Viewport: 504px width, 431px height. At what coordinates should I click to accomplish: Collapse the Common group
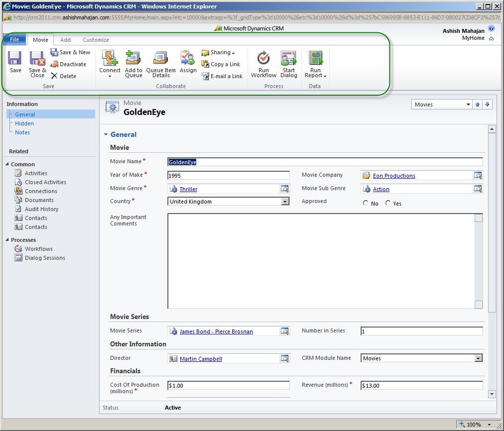(7, 164)
